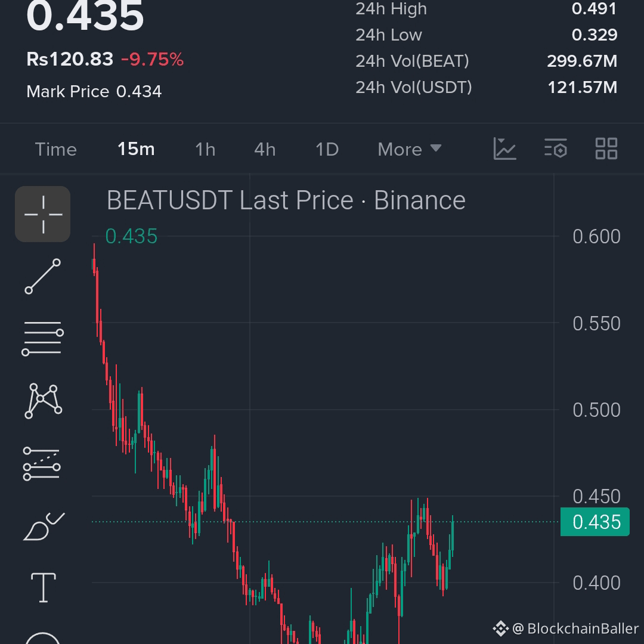Select the crosshair cursor tool
The image size is (644, 644).
point(43,214)
